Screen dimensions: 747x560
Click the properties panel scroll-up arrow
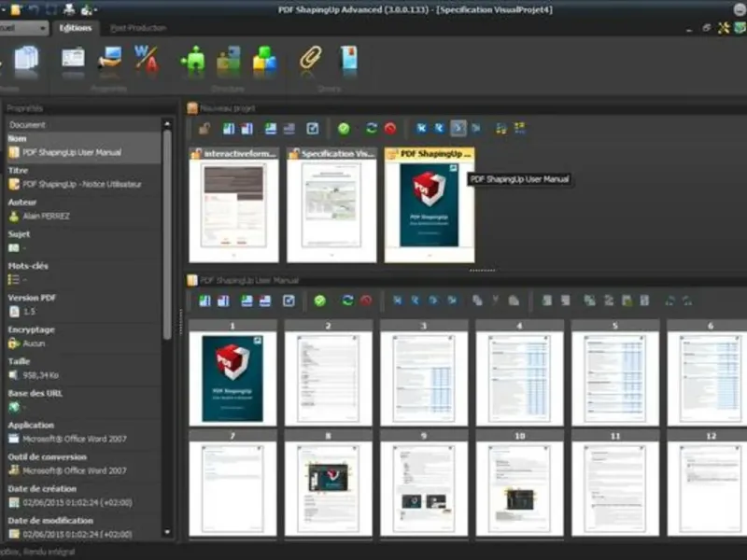pyautogui.click(x=167, y=124)
